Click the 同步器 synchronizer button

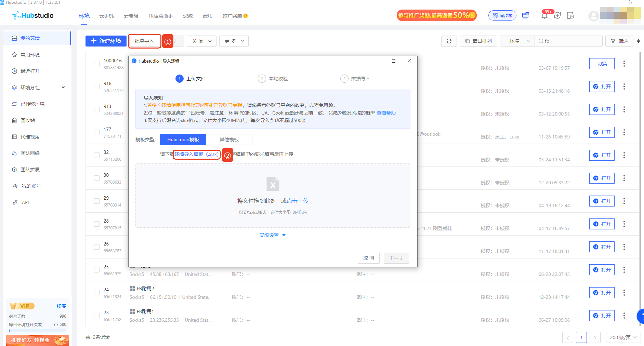pyautogui.click(x=502, y=15)
